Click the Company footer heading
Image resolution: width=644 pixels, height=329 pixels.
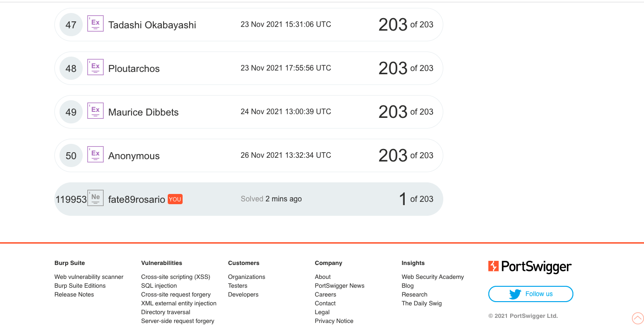point(329,263)
